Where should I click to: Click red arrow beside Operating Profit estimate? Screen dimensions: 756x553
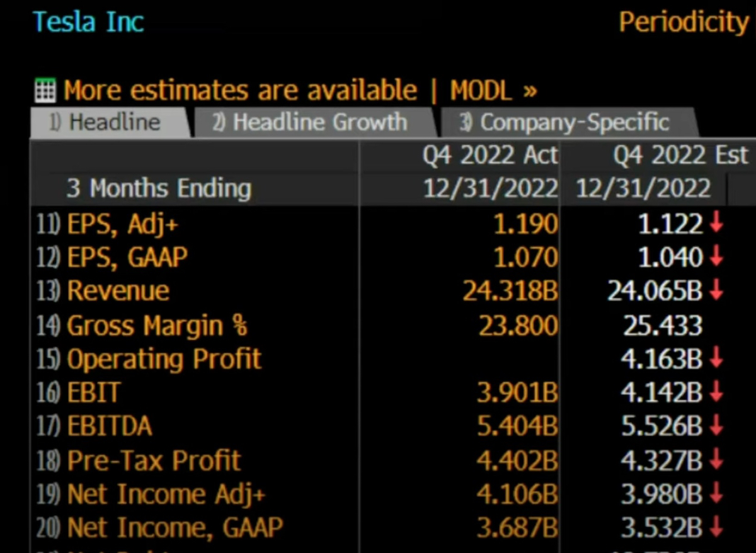716,359
